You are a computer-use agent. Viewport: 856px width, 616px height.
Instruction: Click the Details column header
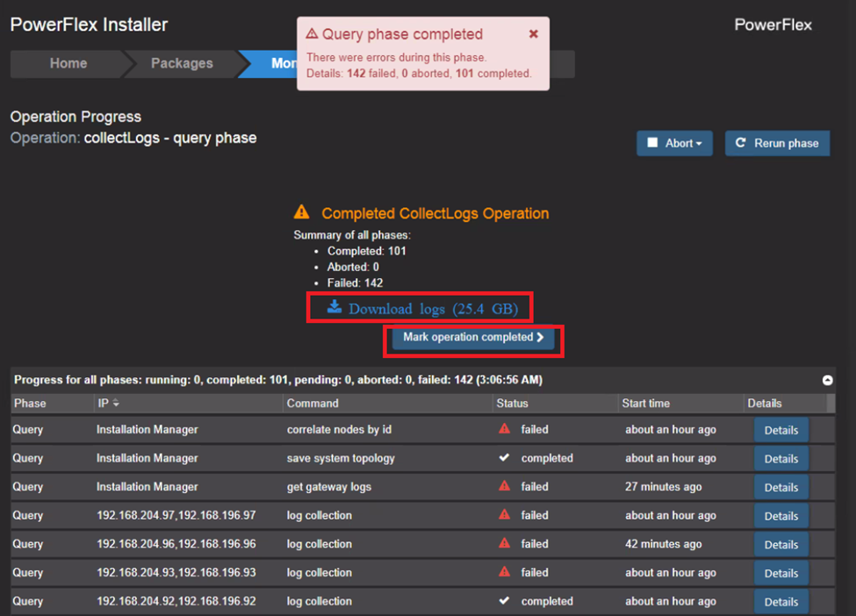(765, 404)
